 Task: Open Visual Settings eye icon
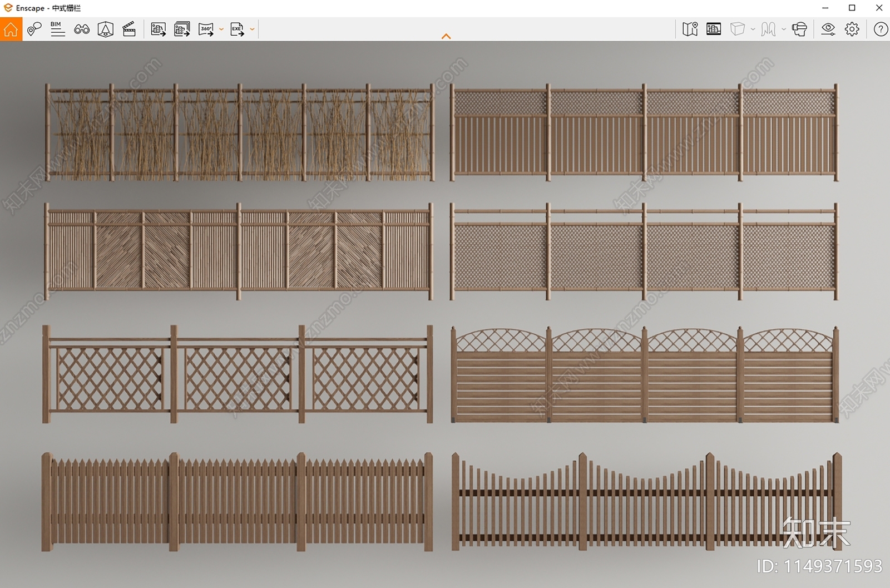(828, 29)
